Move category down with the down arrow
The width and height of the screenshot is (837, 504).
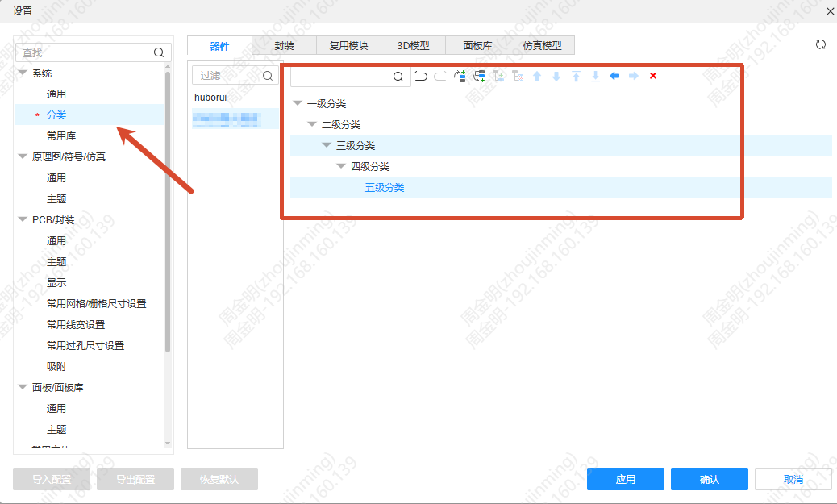pyautogui.click(x=556, y=77)
